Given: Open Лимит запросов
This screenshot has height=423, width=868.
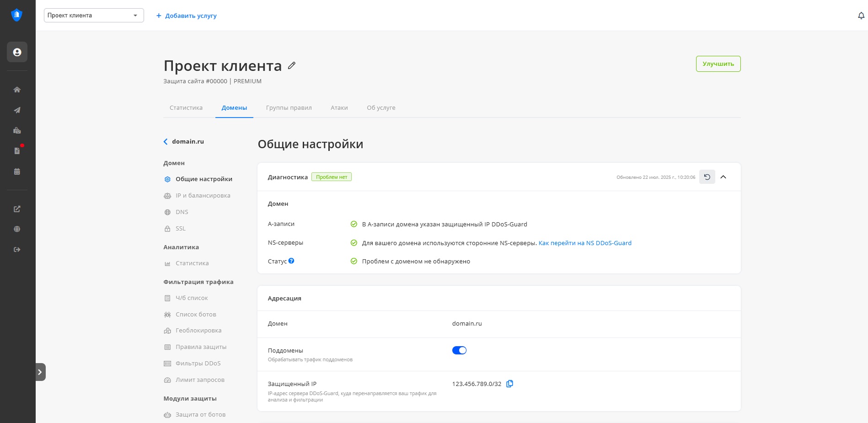Looking at the screenshot, I should coord(194,380).
